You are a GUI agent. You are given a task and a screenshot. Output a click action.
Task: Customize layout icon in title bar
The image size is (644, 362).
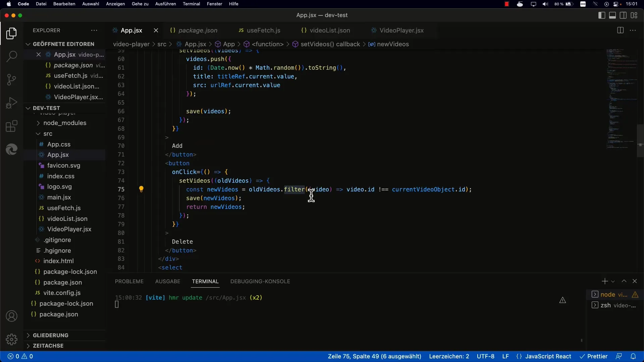coord(634,15)
